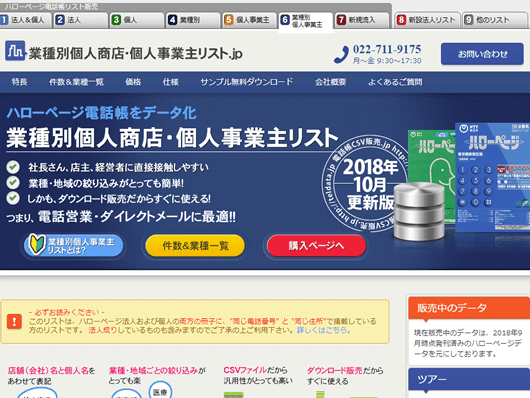This screenshot has height=398, width=530.
Task: Click headline ハローページ電話帳をデータ化
Action: (101, 113)
